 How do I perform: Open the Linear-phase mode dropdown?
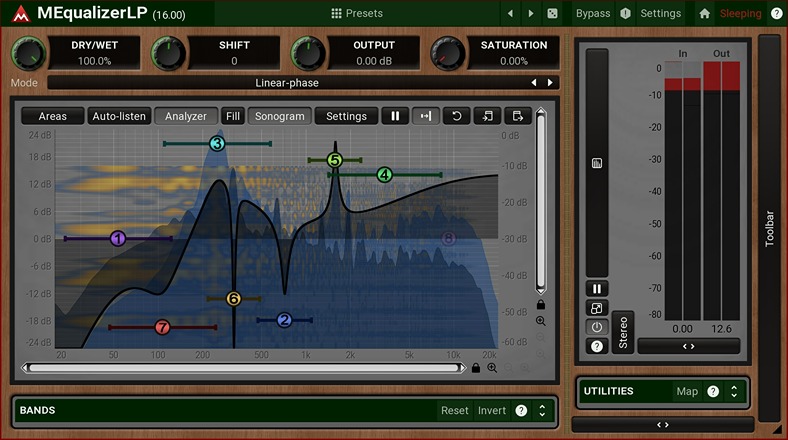click(x=286, y=83)
